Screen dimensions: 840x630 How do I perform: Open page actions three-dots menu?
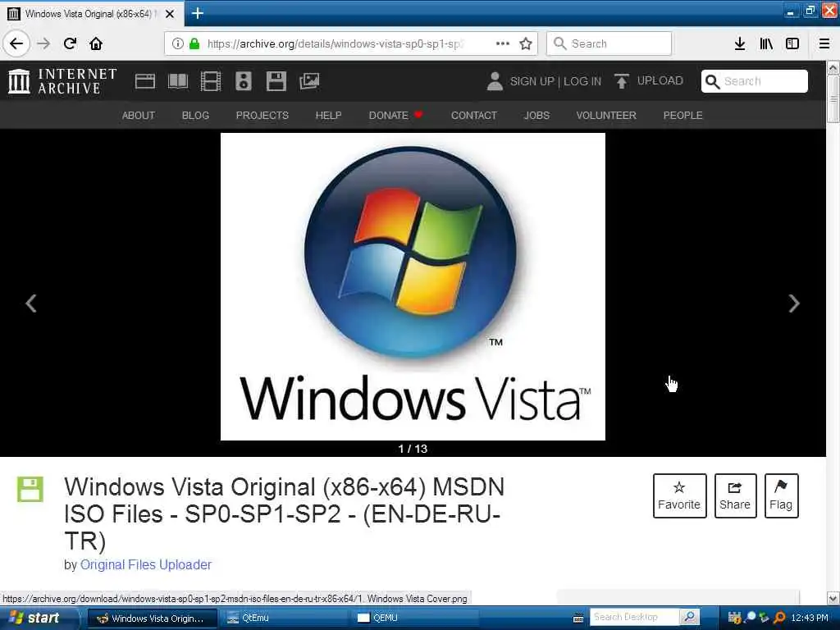point(503,43)
